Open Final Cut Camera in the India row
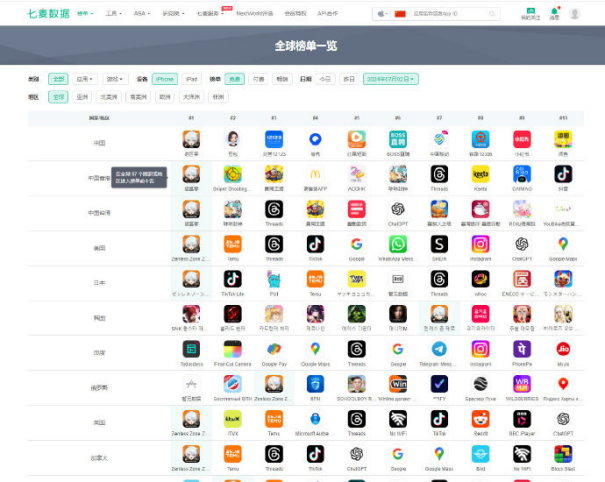The image size is (605, 482). 233,349
